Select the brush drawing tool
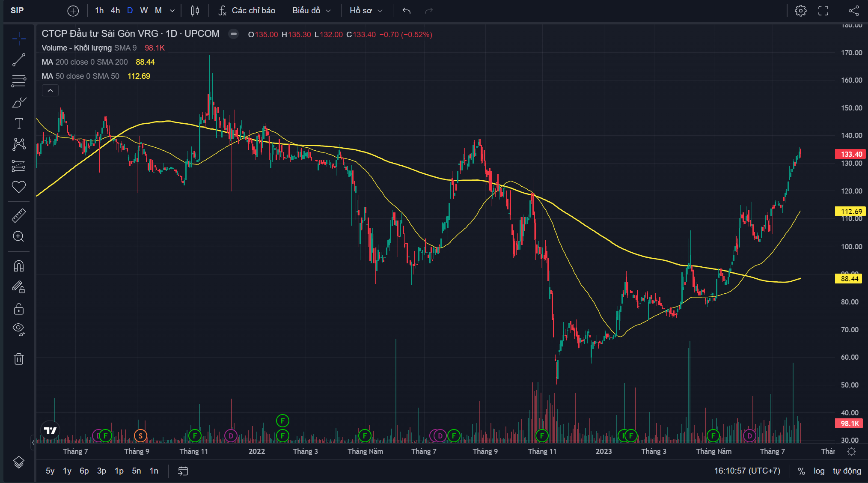 pyautogui.click(x=19, y=102)
